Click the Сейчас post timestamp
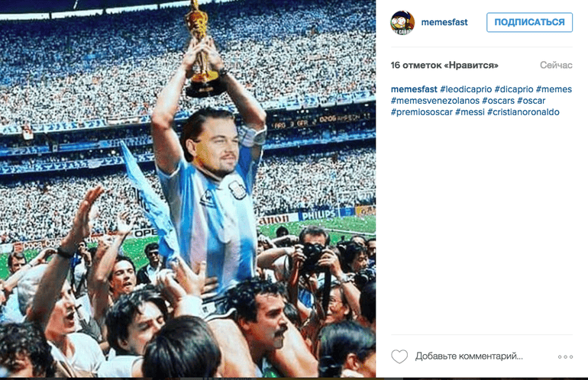Screen dimensions: 588x380 [556, 65]
